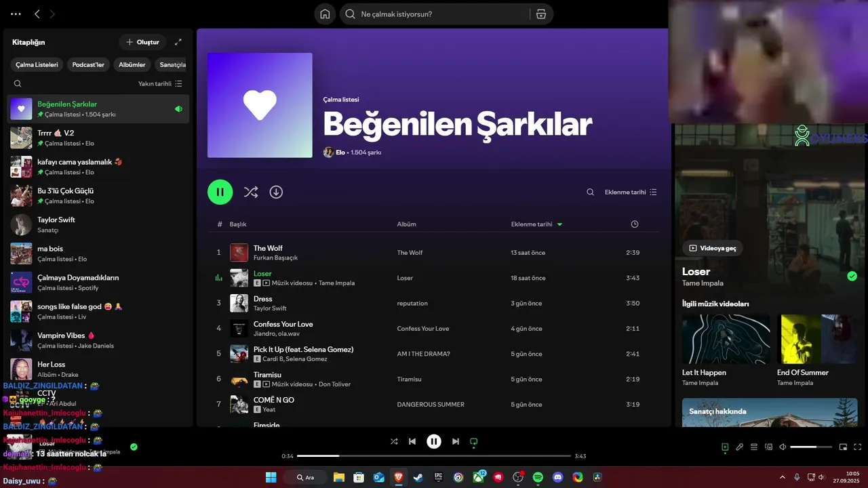Image resolution: width=868 pixels, height=488 pixels.
Task: Show hidden icons in system tray
Action: pos(782,477)
